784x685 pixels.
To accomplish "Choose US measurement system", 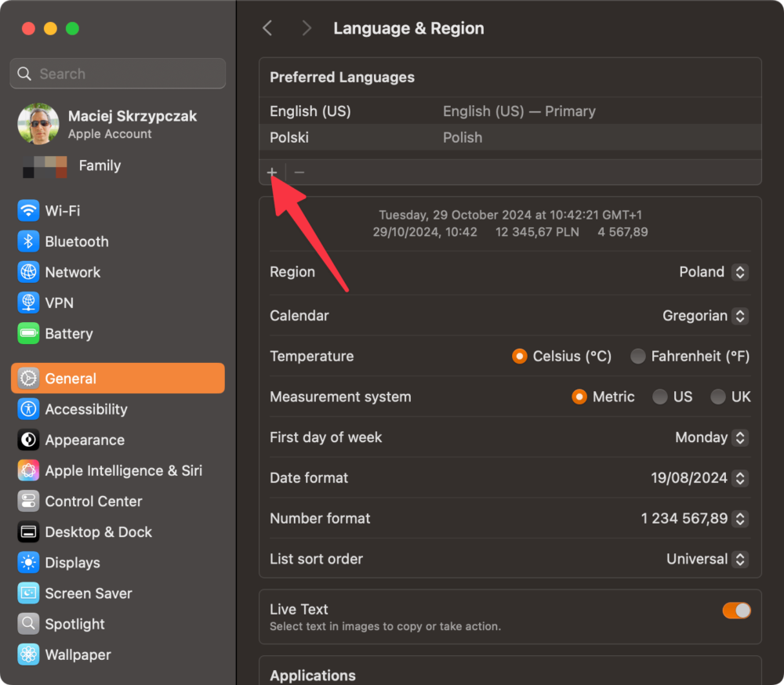I will (660, 397).
